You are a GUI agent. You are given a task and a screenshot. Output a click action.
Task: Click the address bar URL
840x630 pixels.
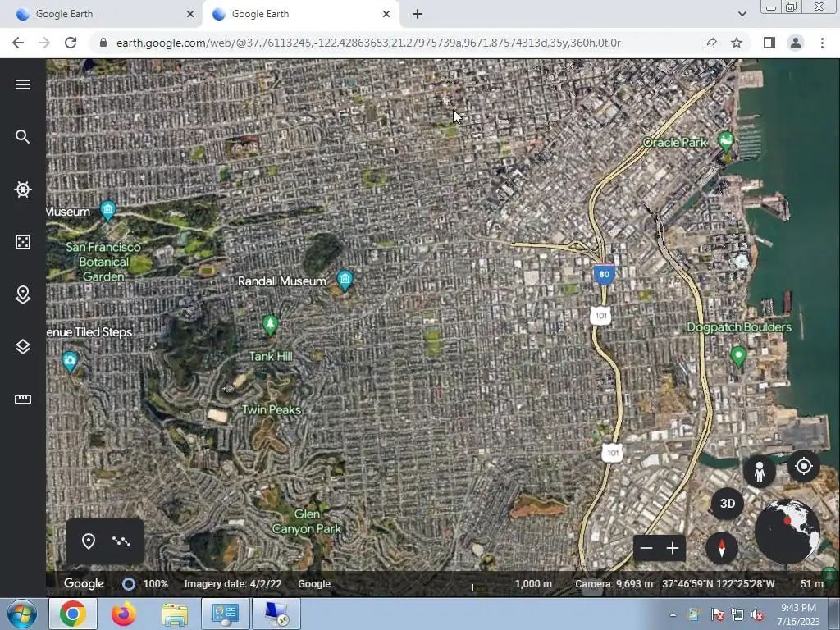[368, 43]
